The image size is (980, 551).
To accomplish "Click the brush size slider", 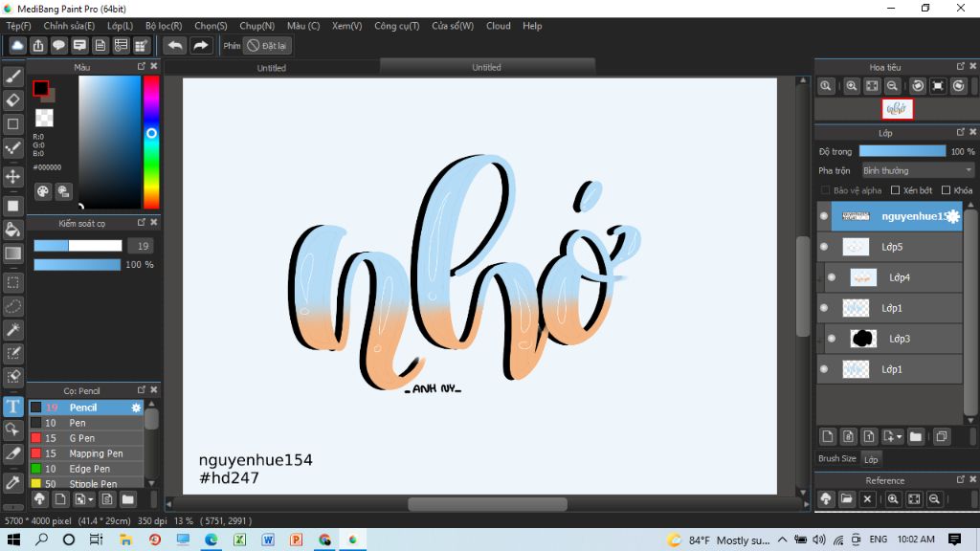I will pyautogui.click(x=78, y=246).
